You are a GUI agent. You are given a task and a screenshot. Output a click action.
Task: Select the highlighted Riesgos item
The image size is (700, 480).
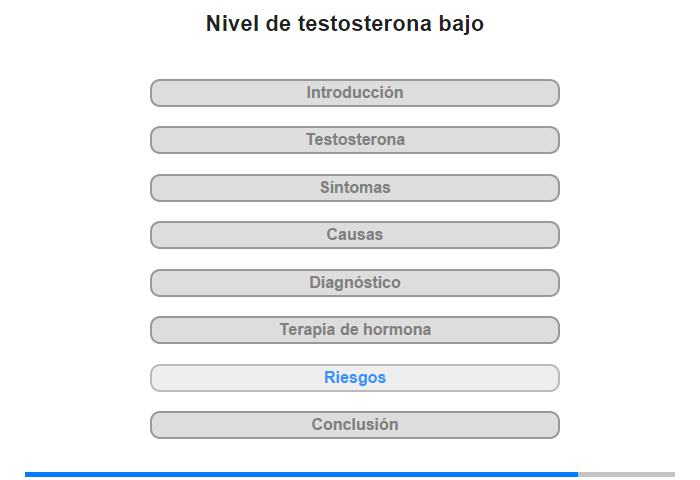click(355, 378)
